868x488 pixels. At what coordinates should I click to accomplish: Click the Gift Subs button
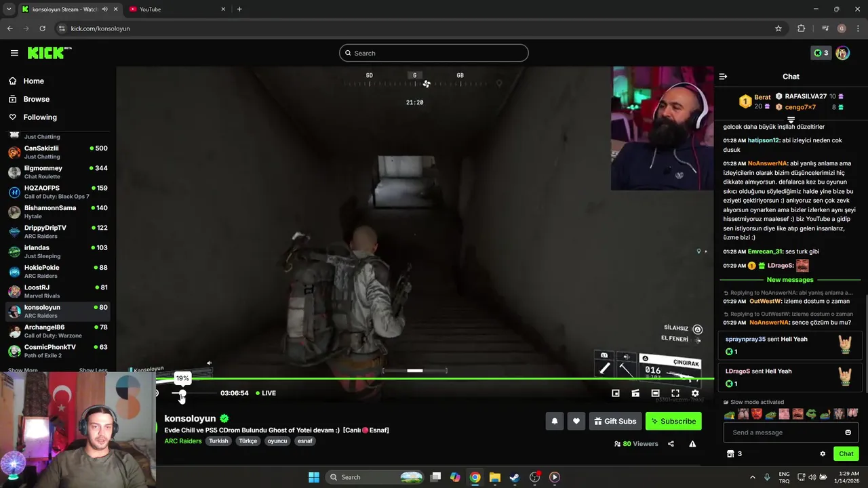615,421
